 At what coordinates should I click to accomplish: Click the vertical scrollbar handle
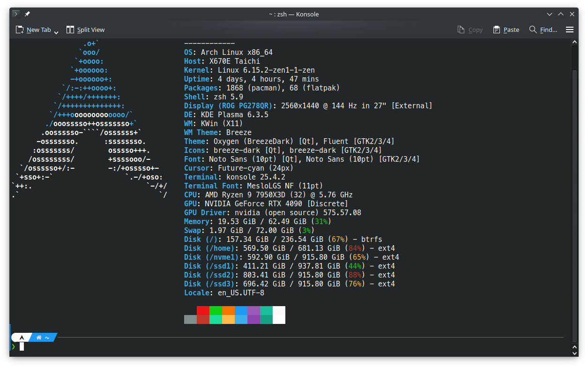[575, 205]
